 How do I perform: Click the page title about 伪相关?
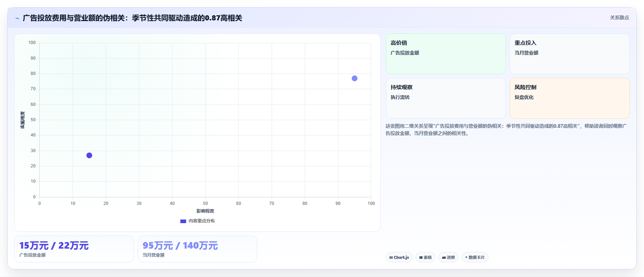pos(132,18)
